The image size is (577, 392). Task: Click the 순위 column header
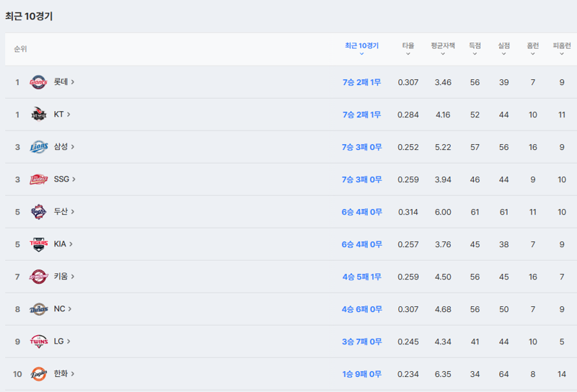pyautogui.click(x=21, y=49)
